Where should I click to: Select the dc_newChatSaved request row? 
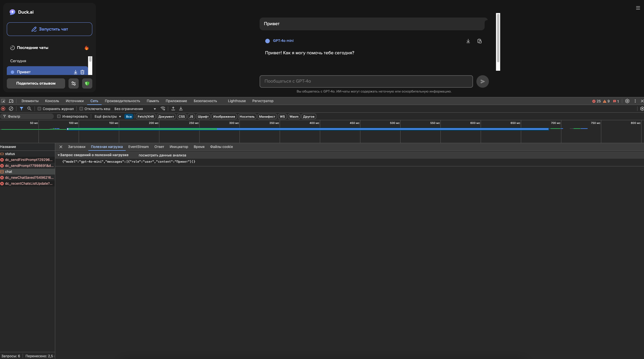click(27, 178)
